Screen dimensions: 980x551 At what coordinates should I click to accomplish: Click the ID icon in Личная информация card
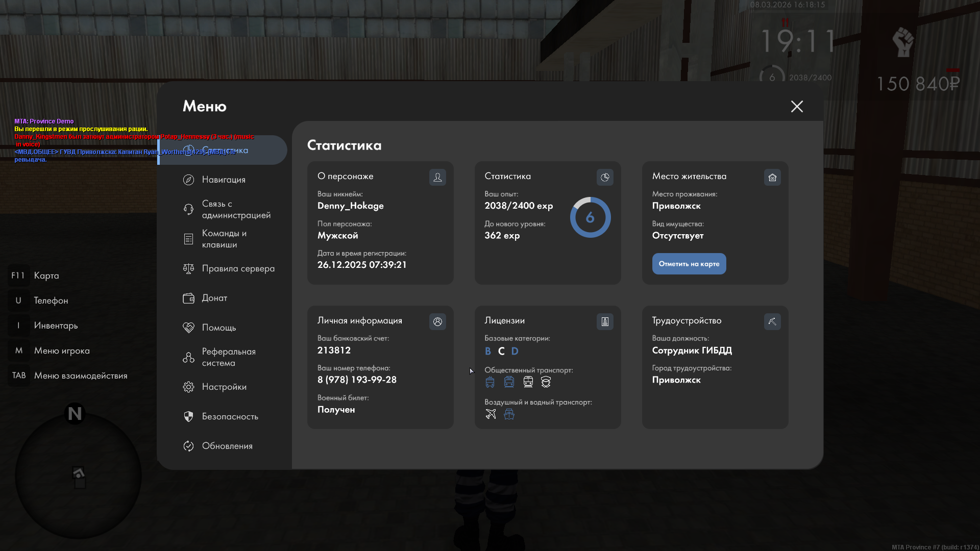coord(437,321)
